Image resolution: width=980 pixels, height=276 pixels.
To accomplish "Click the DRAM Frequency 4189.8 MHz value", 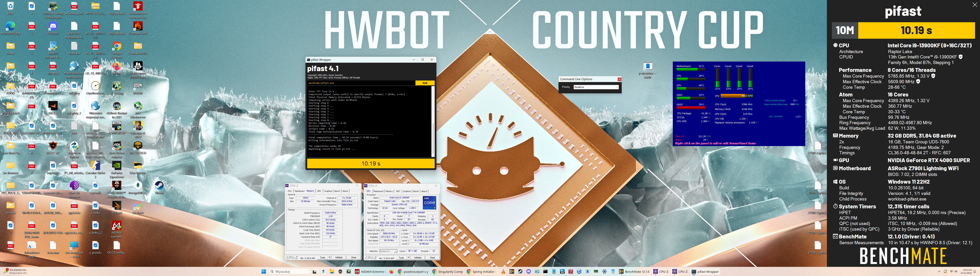I will [331, 213].
